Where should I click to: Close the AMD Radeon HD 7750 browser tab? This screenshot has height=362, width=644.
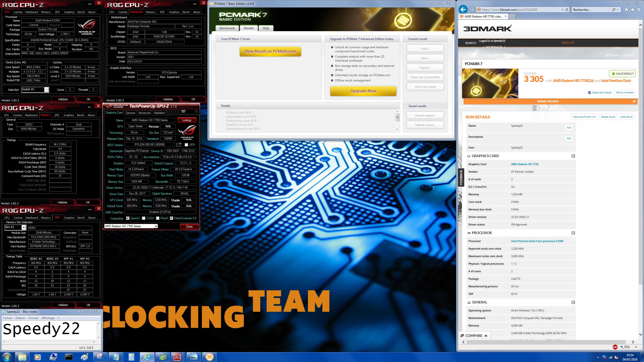(x=506, y=16)
